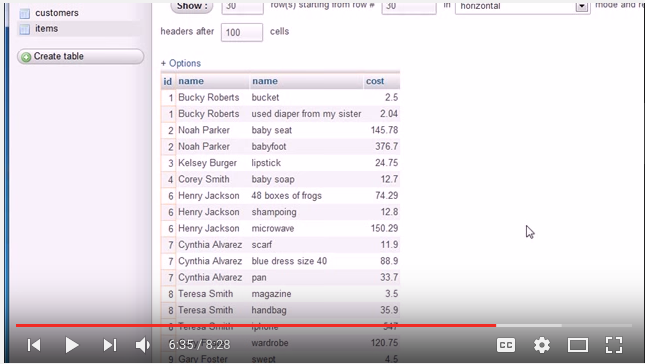Click customers table icon in sidebar
The height and width of the screenshot is (364, 645).
25,14
